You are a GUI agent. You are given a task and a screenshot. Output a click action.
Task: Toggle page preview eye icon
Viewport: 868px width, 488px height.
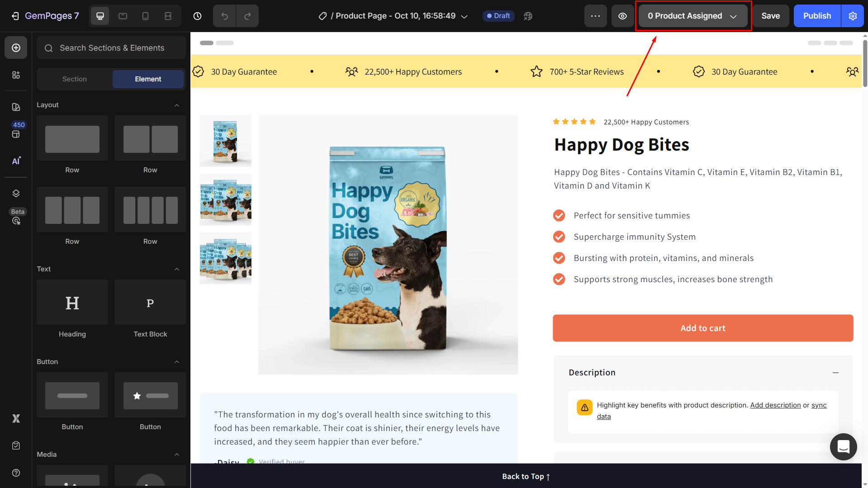tap(622, 16)
